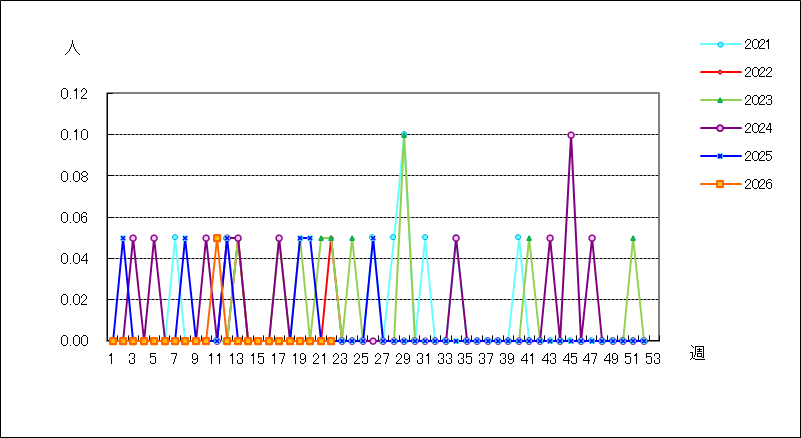Click the orange 2026 data point at week 11

click(217, 238)
